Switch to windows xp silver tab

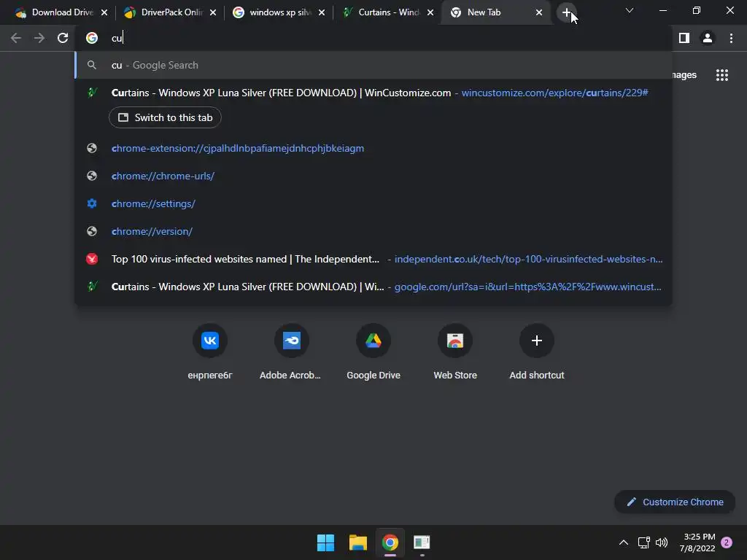pos(278,13)
